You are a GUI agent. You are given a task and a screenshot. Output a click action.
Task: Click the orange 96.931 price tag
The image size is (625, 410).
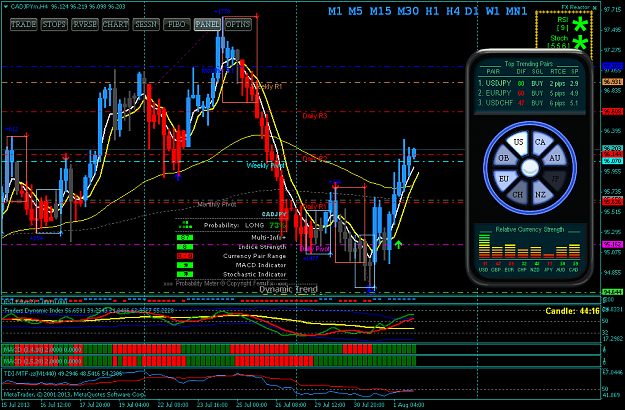coord(612,82)
